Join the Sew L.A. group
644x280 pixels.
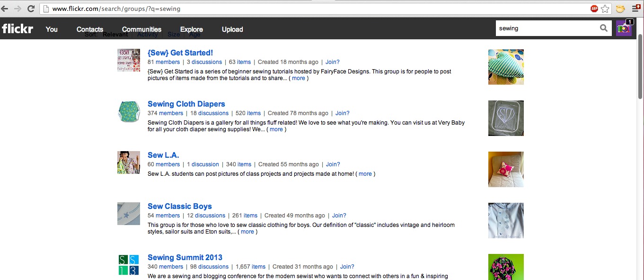(333, 164)
